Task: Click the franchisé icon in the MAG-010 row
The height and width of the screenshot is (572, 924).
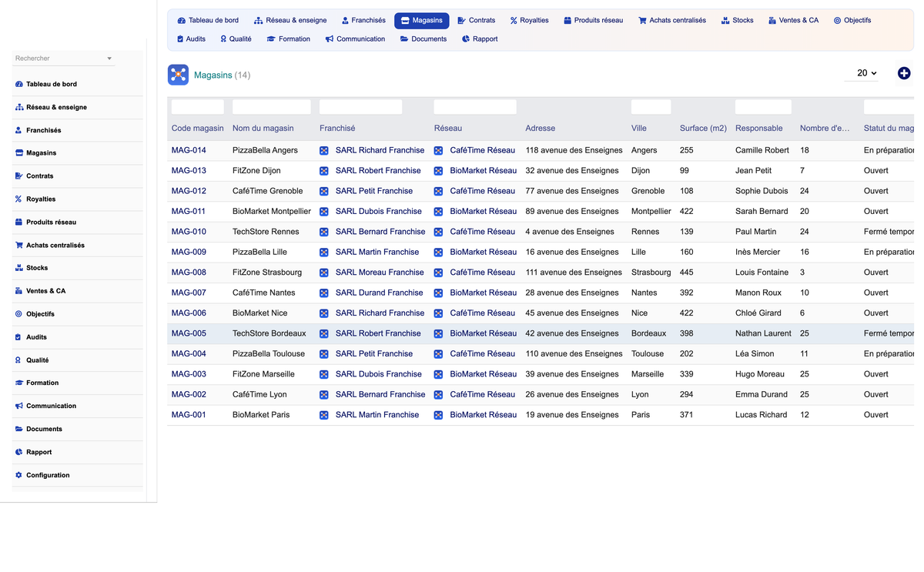Action: pyautogui.click(x=324, y=232)
